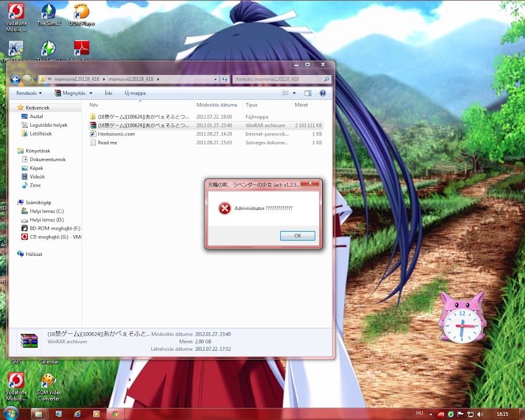Open the Videók library
Image resolution: width=525 pixels, height=420 pixels.
[37, 177]
